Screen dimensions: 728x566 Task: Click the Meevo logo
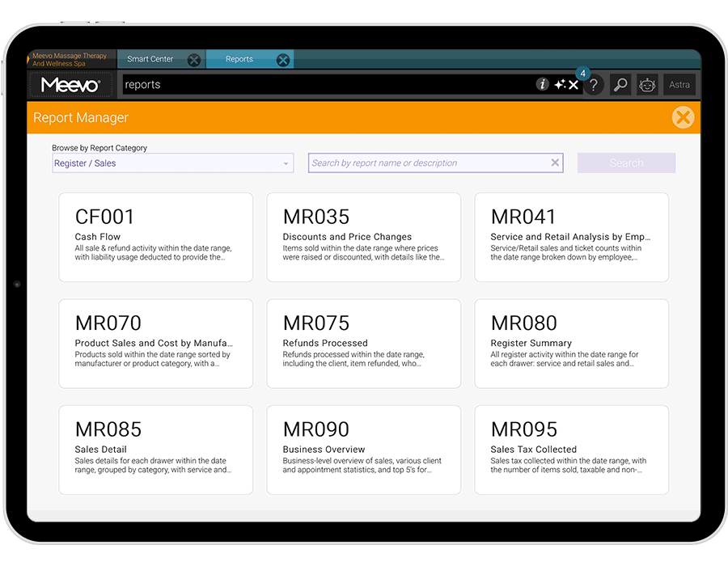pyautogui.click(x=70, y=85)
